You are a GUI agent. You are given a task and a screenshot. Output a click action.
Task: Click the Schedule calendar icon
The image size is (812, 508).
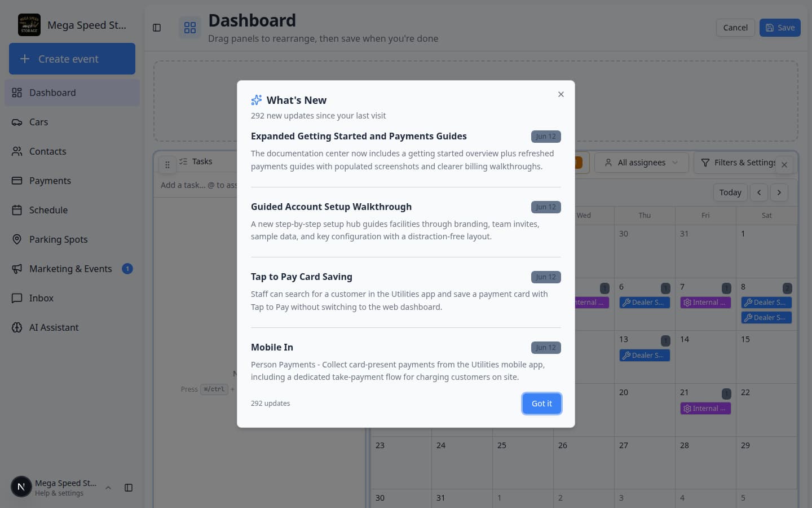click(x=17, y=210)
